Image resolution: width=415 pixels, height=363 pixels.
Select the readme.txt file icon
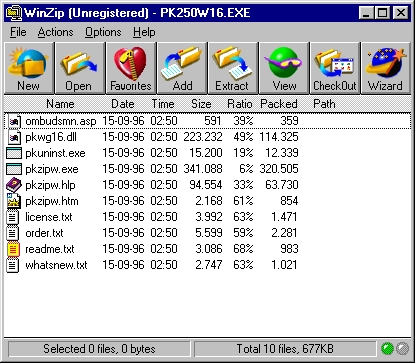click(x=13, y=249)
